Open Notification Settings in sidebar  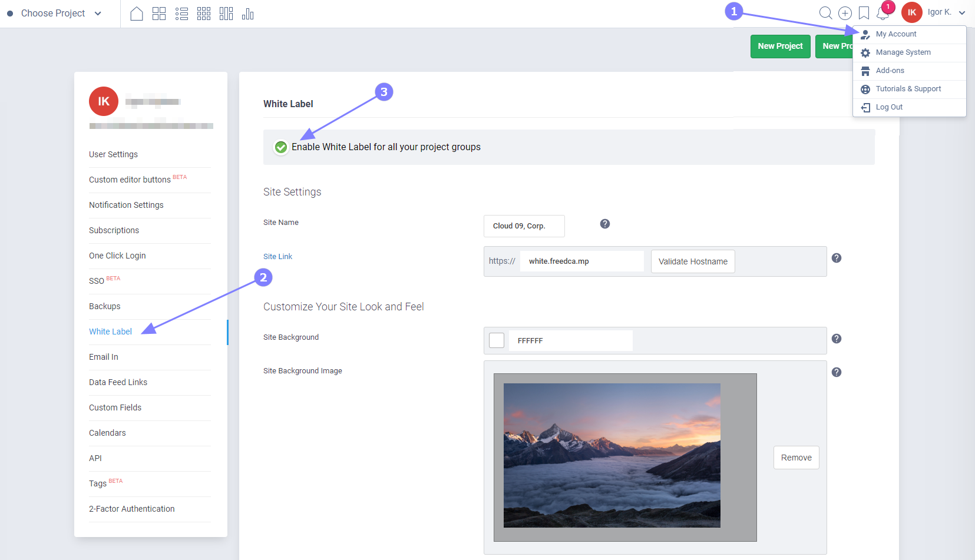[x=126, y=205]
